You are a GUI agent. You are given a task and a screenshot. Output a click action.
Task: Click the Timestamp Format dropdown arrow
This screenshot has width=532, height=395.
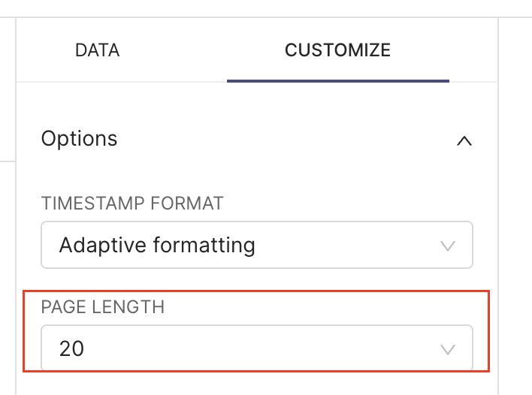(448, 246)
